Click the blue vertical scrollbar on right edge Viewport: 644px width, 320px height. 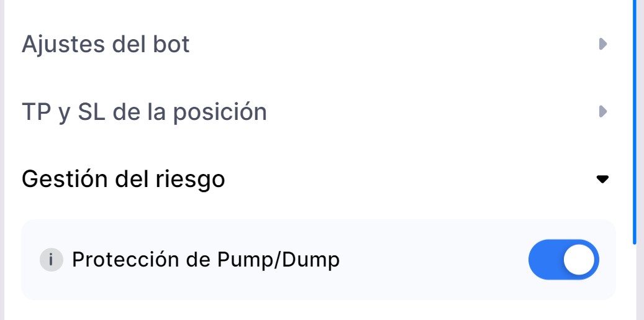point(635,122)
